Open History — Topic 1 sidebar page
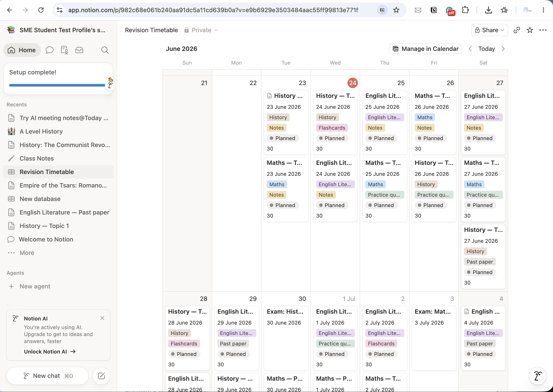This screenshot has height=392, width=553. (58, 226)
